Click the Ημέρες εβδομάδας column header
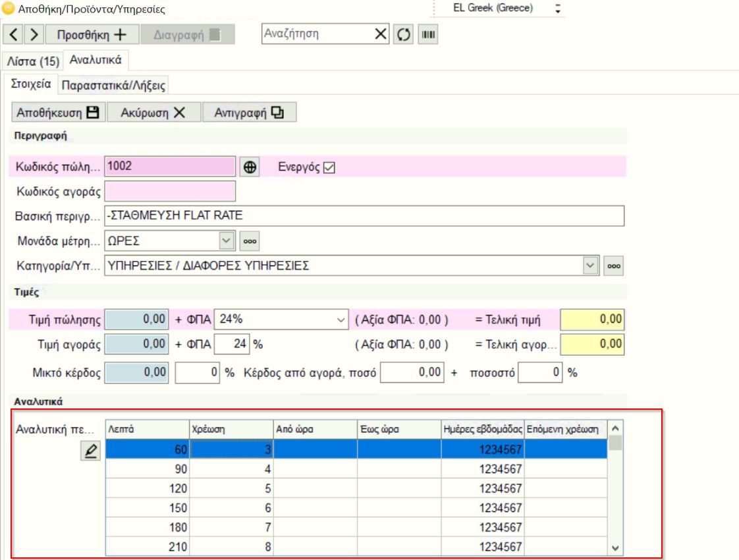This screenshot has height=560, width=739. click(483, 430)
